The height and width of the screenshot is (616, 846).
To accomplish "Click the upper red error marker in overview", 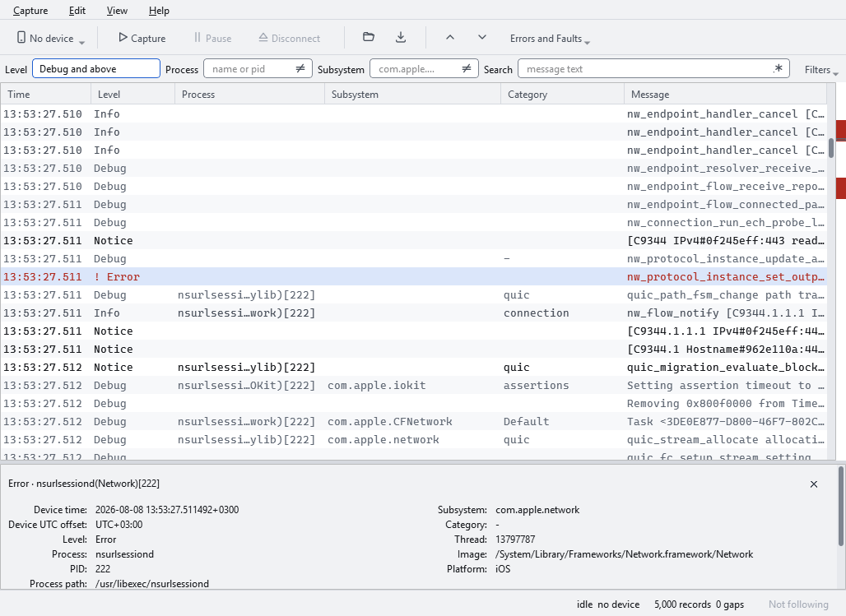I will coord(840,131).
